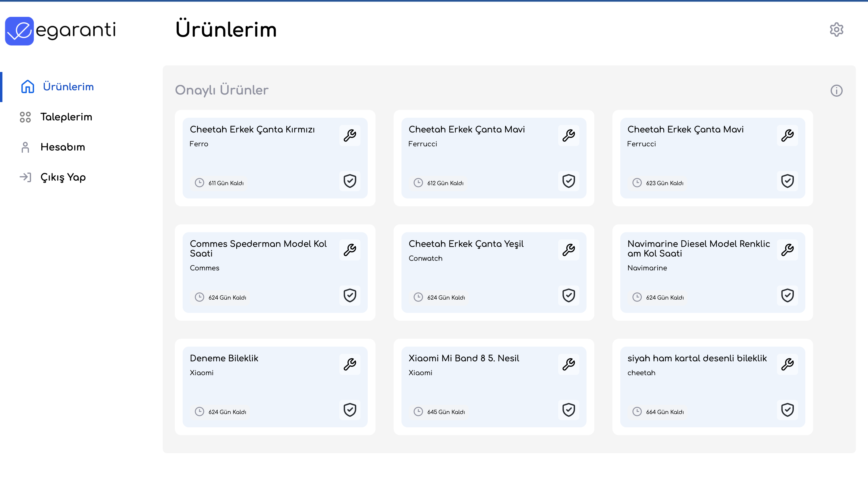Open Taleplerim in the sidebar
Viewport: 868px width, 477px height.
pyautogui.click(x=66, y=117)
